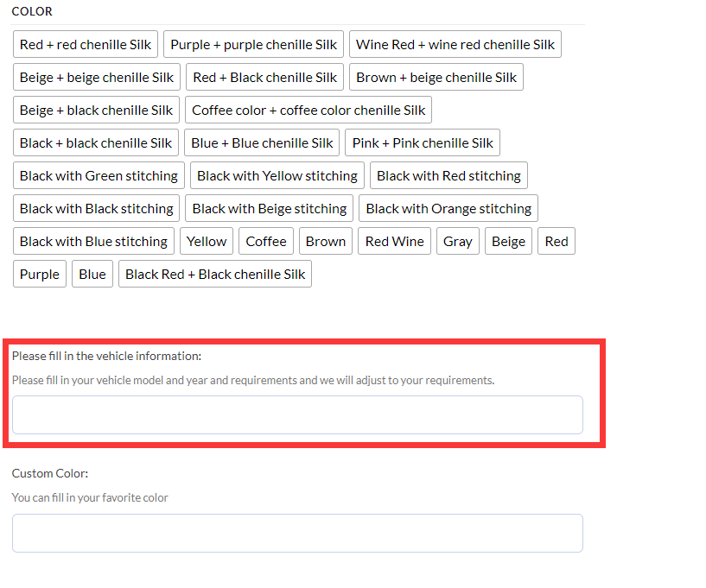Select Red + red chenille Silk option
This screenshot has height=588, width=706.
[86, 45]
